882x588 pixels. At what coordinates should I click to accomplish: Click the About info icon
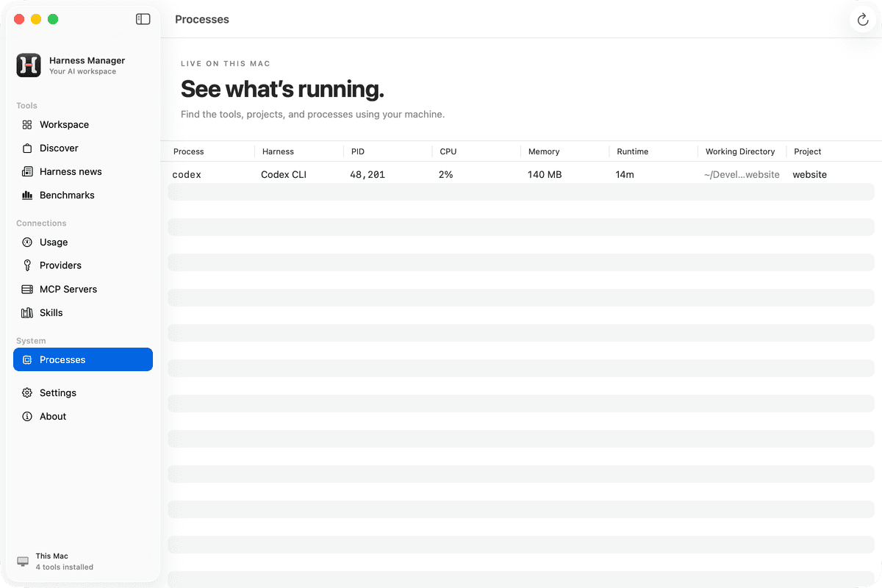(27, 417)
